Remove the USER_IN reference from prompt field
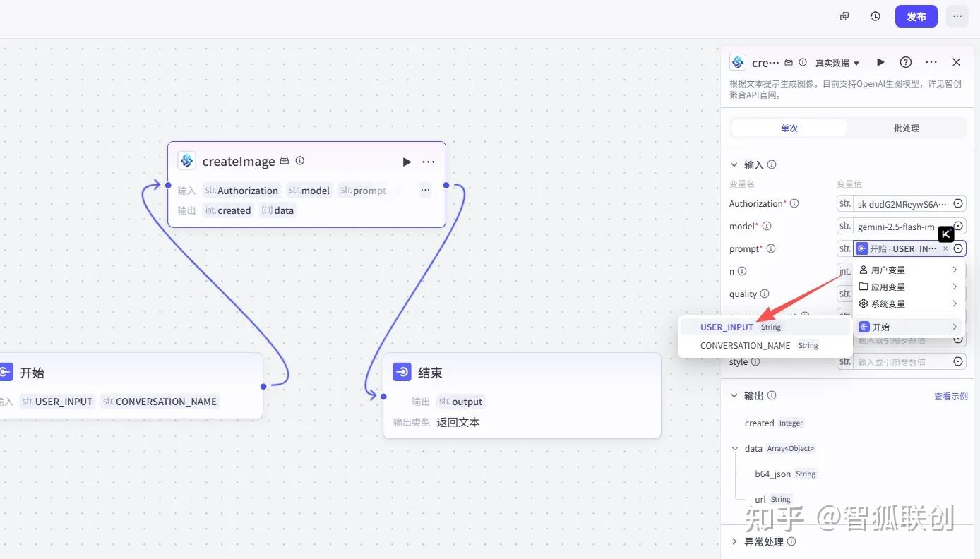Screen dimensions: 980x559 click(x=945, y=248)
